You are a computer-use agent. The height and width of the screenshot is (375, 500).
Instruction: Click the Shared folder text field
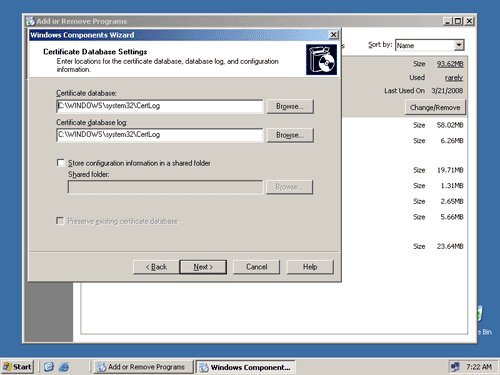165,187
